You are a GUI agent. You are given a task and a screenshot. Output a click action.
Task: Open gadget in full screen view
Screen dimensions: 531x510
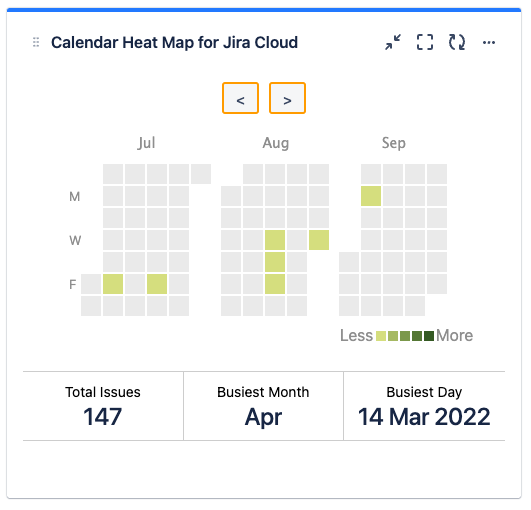coord(425,42)
